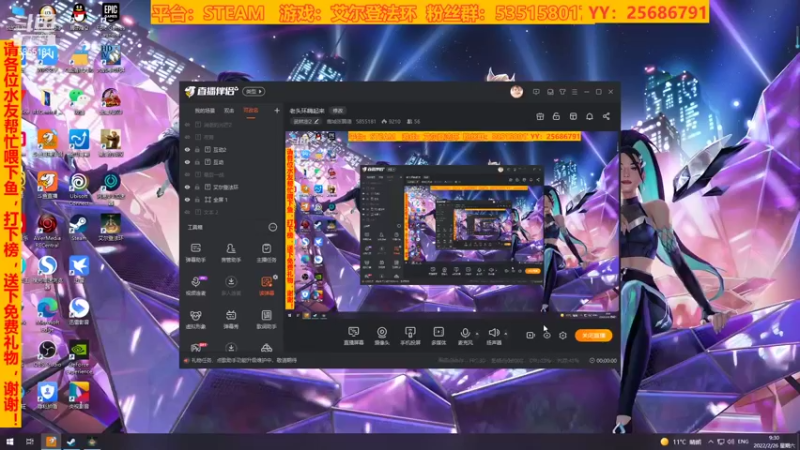This screenshot has width=800, height=450.
Task: Show hidden icons in the system tray
Action: tap(710, 442)
